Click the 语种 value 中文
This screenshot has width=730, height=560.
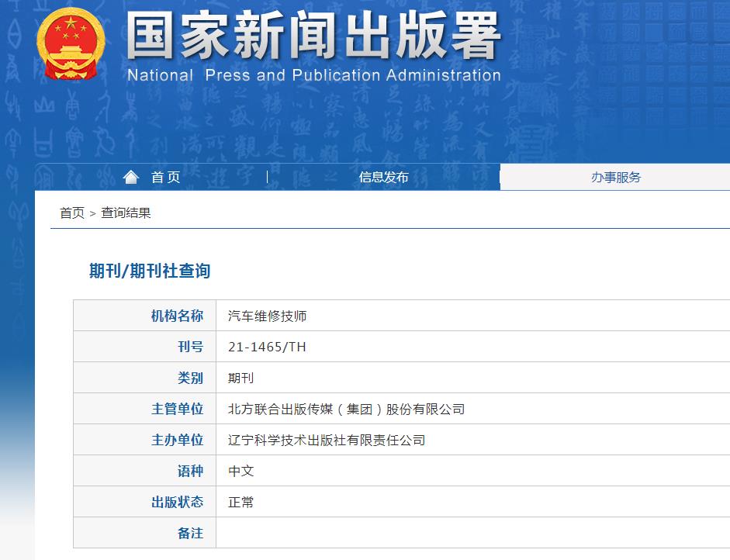240,470
